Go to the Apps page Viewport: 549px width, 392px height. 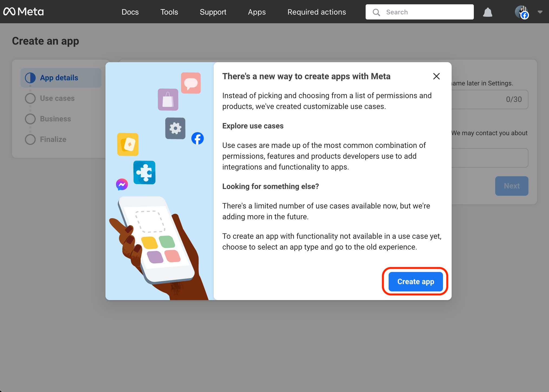point(257,12)
